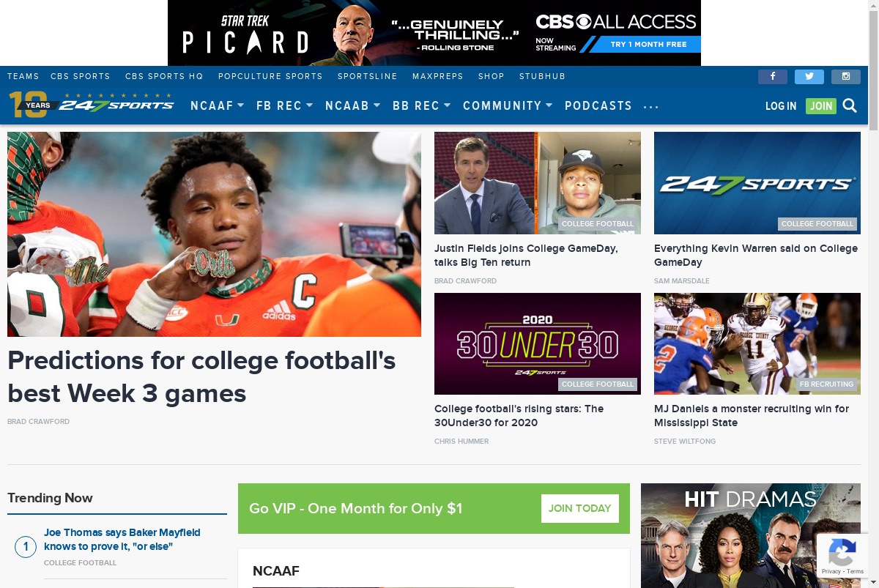
Task: Select trending item number one circle
Action: click(26, 546)
